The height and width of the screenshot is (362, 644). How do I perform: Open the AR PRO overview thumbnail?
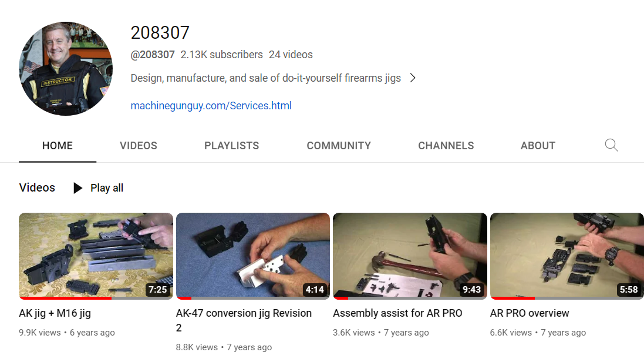point(567,256)
